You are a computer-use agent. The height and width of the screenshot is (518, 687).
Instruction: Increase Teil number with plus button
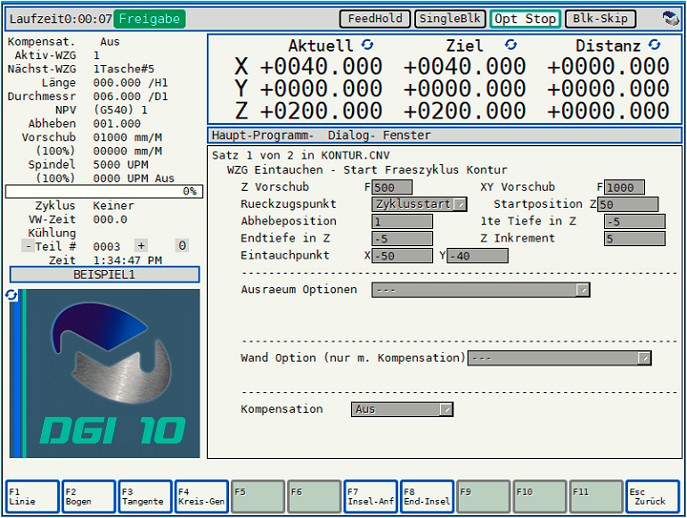click(x=141, y=245)
